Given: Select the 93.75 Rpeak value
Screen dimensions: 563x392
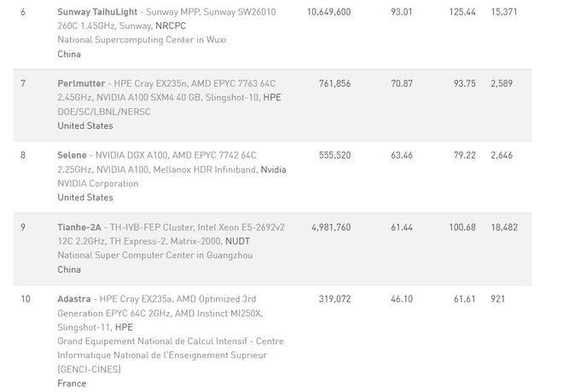Looking at the screenshot, I should coord(465,84).
